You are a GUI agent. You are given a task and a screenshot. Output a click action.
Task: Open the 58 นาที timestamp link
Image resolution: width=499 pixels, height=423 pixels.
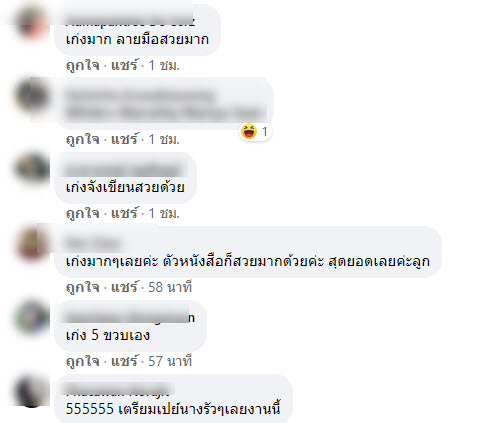click(170, 287)
